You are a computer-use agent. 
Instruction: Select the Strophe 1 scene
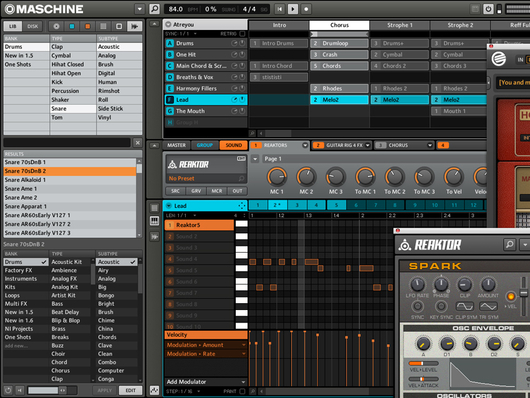pos(400,25)
